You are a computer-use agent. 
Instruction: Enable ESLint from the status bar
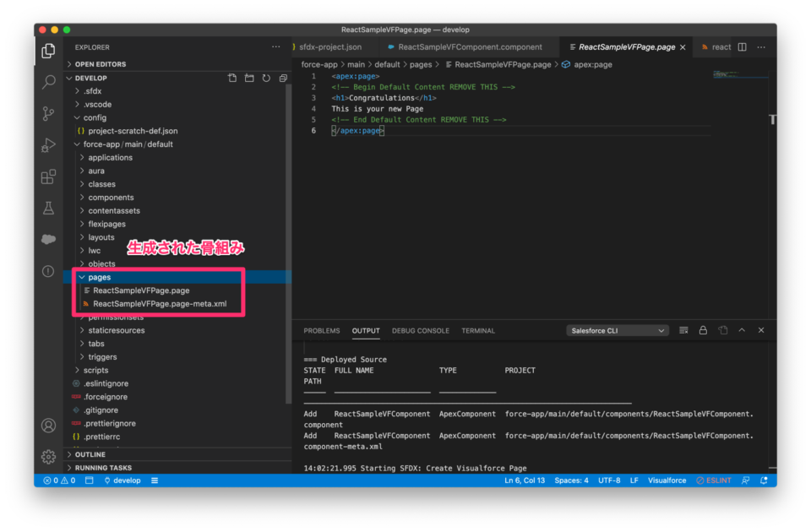[x=714, y=480]
